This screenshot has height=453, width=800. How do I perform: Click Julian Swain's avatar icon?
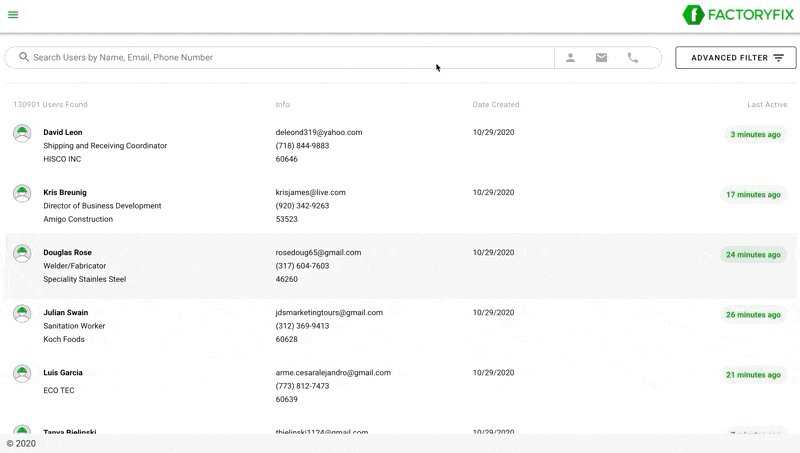click(22, 313)
